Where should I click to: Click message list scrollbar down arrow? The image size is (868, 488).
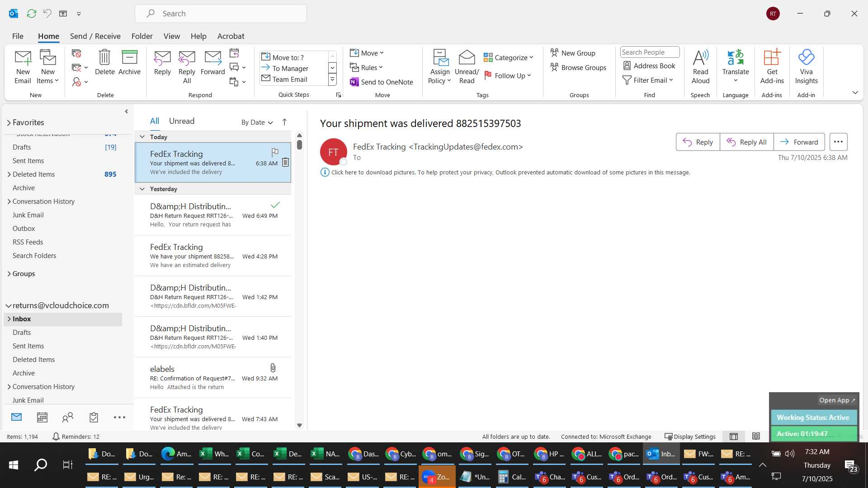pos(299,425)
